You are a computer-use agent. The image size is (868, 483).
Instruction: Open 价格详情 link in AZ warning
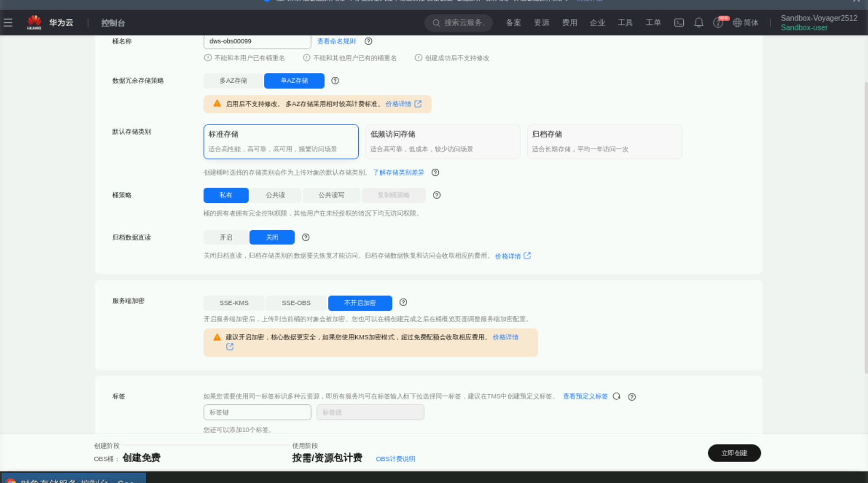(398, 104)
